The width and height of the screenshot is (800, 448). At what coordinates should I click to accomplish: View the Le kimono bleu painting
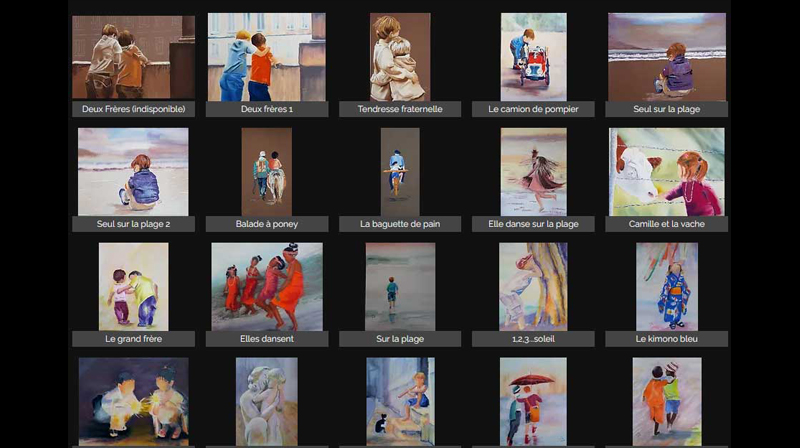coord(667,286)
